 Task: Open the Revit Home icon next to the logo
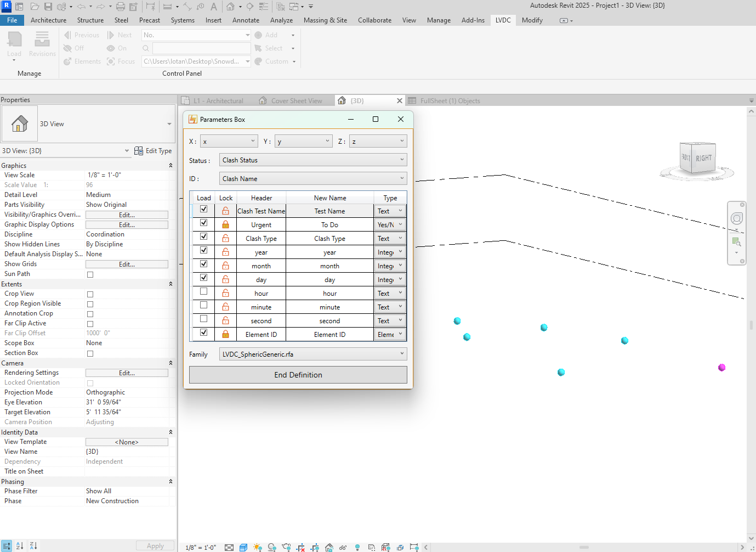[20, 7]
